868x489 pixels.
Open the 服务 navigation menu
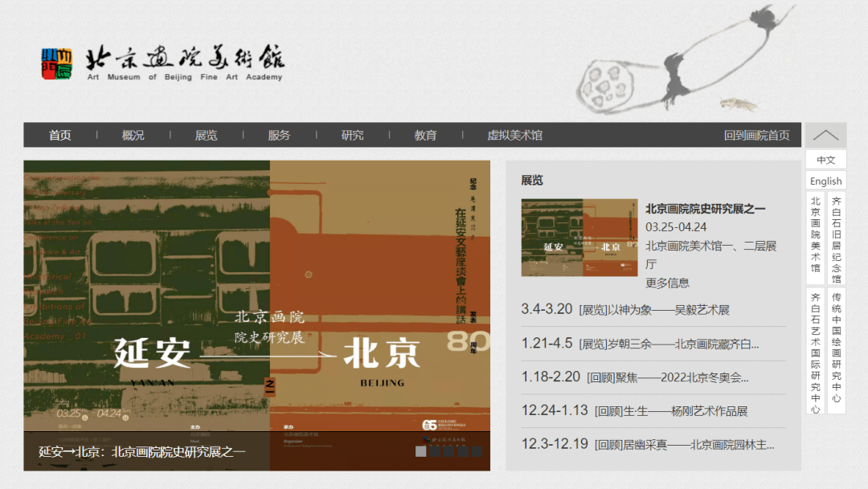click(280, 135)
